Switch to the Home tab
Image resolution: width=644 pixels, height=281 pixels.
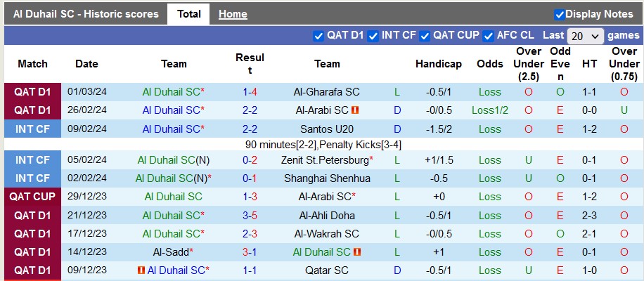pos(233,14)
